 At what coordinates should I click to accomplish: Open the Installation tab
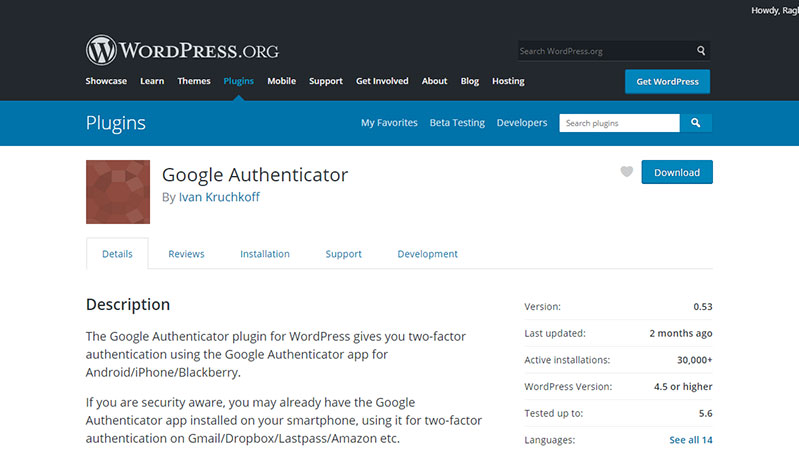[x=264, y=254]
